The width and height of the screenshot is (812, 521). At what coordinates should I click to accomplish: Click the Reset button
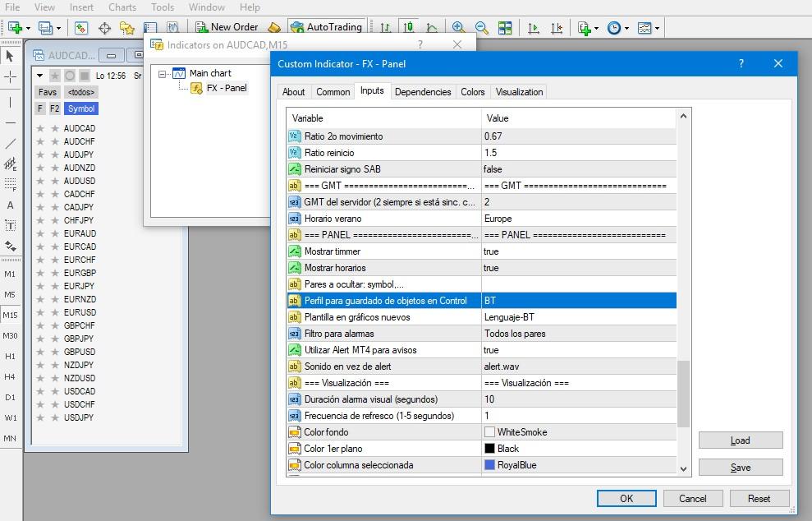759,498
